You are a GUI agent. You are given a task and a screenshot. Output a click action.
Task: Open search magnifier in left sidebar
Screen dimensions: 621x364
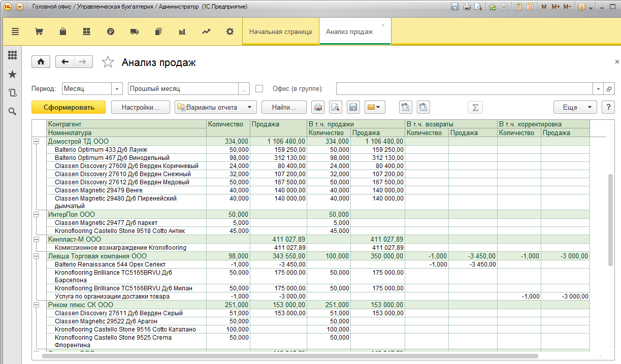(13, 111)
